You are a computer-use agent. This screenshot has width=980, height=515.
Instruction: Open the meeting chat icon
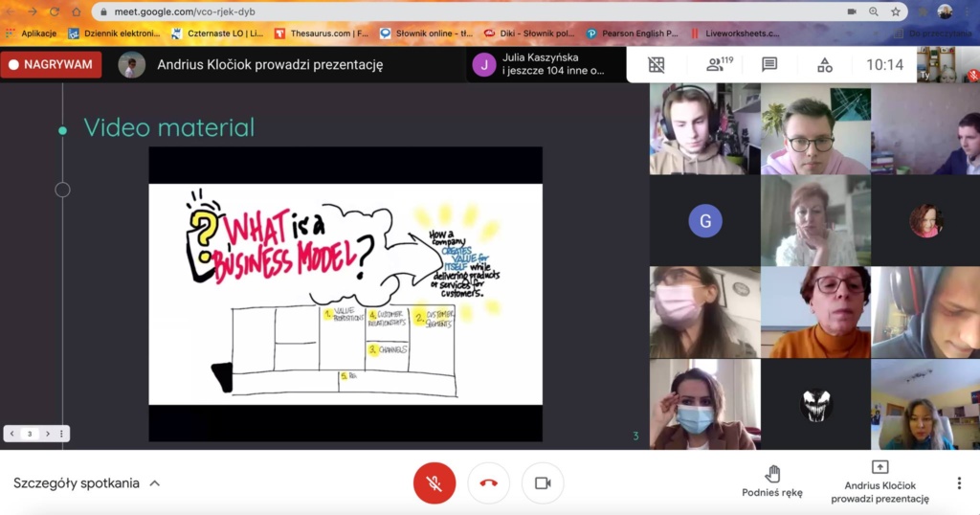point(768,65)
